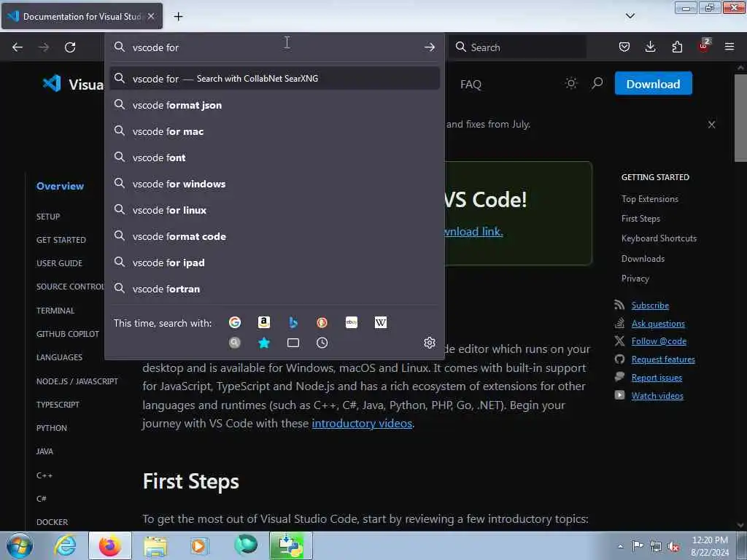Screen dimensions: 747x560
Task: Open Keyboard Shortcuts link
Action: 659,238
